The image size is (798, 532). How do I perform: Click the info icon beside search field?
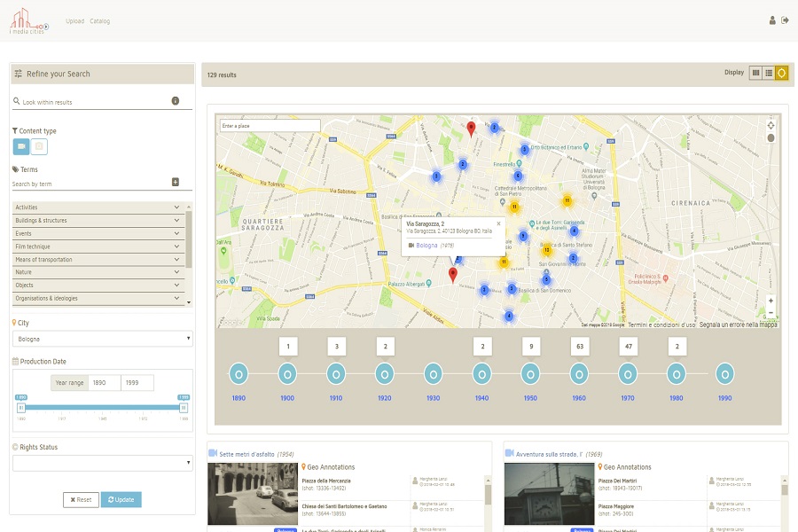(176, 101)
